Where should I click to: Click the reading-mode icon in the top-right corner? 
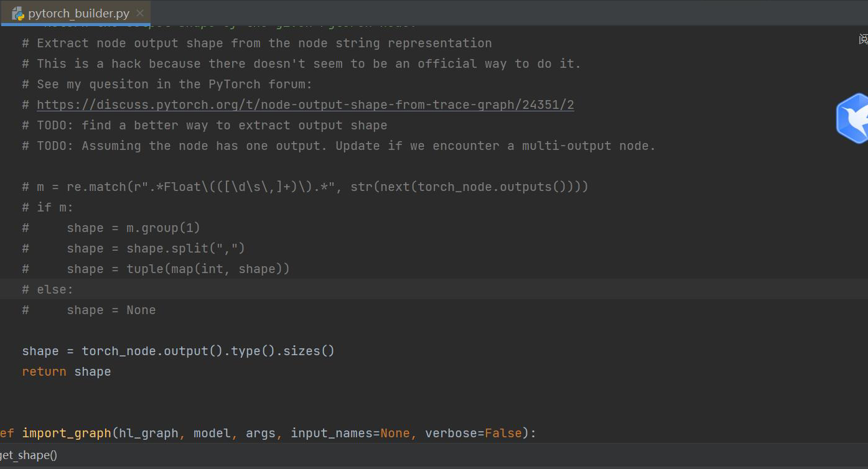pos(862,39)
